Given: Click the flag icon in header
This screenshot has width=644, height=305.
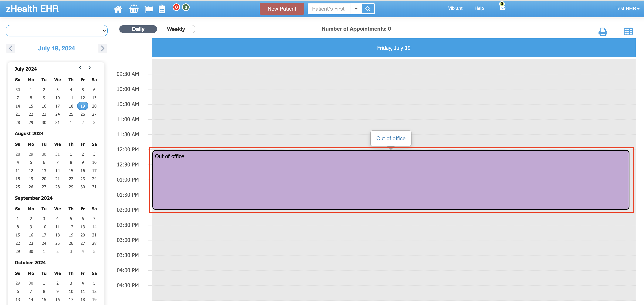Looking at the screenshot, I should point(149,9).
